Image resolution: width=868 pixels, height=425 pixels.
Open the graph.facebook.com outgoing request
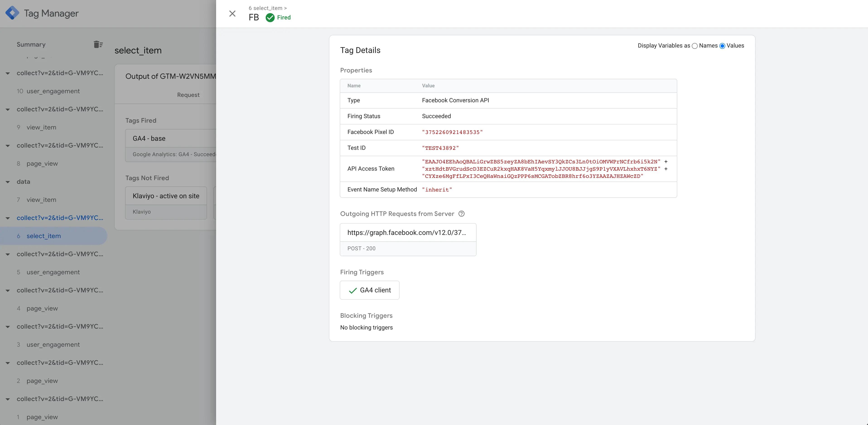point(408,239)
